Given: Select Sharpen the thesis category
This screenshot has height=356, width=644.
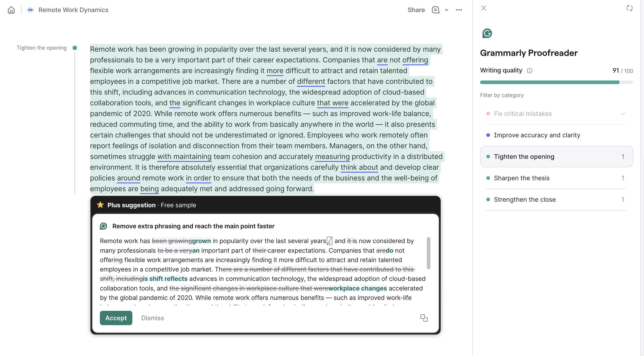Looking at the screenshot, I should click(x=556, y=178).
